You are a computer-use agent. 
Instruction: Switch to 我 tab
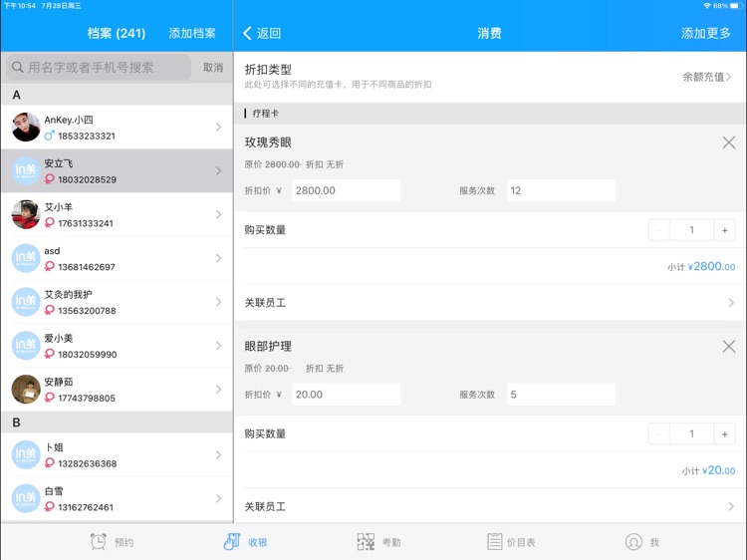642,542
